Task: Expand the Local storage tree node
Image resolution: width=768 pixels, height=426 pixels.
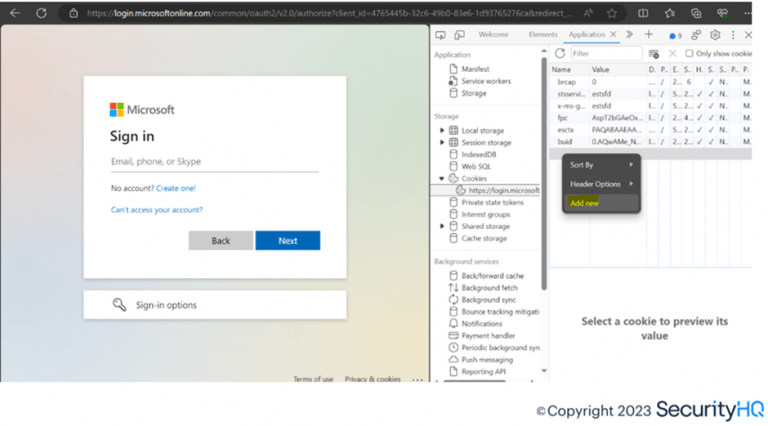Action: 442,130
